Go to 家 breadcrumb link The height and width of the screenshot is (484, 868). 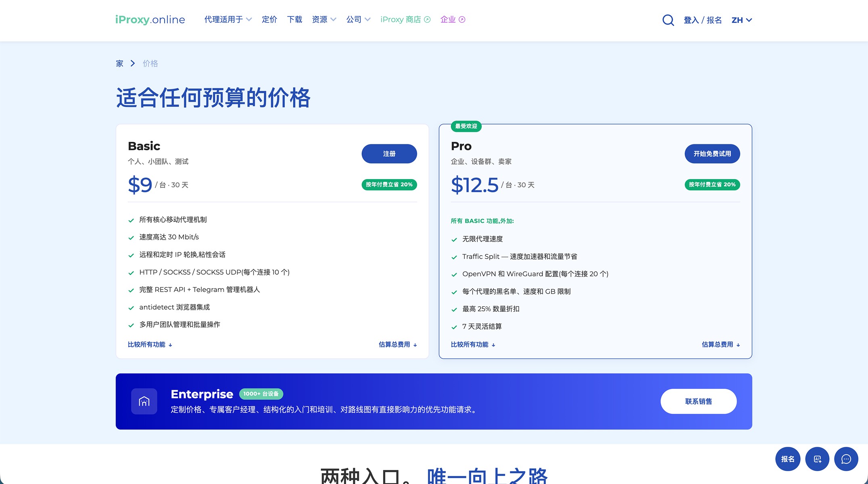(x=119, y=63)
